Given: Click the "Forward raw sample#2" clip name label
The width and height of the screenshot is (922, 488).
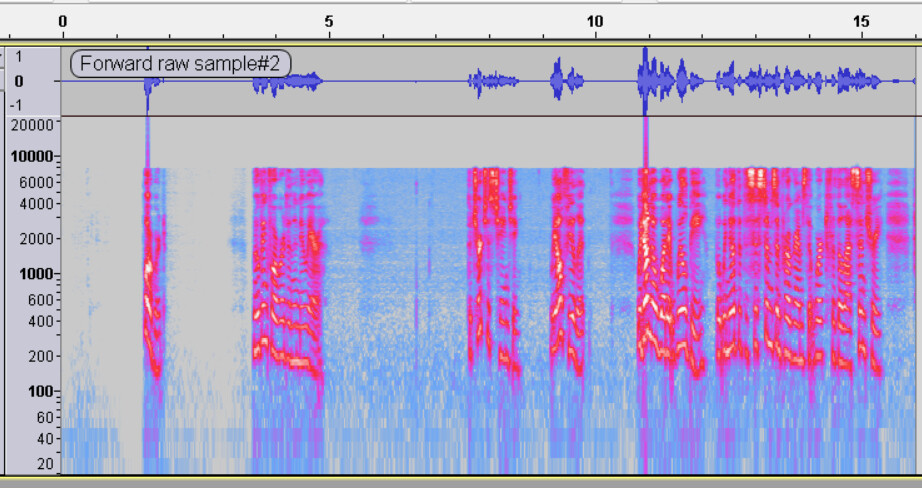Looking at the screenshot, I should pyautogui.click(x=180, y=65).
